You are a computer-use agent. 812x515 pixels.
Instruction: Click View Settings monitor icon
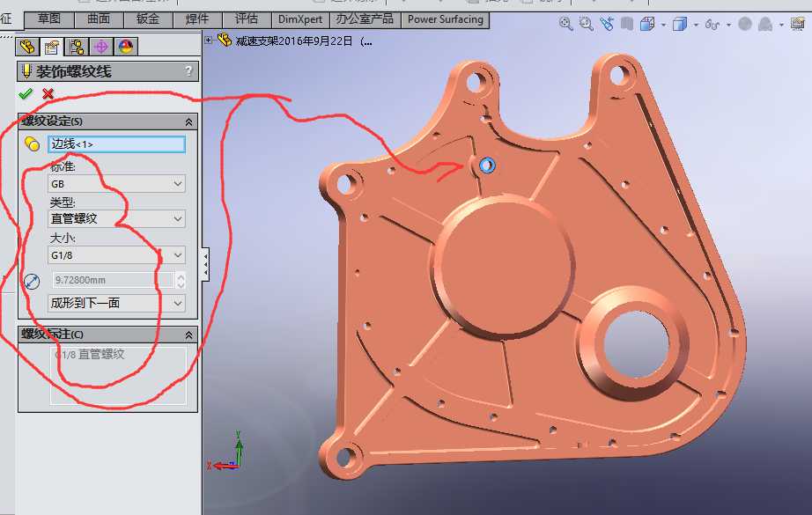point(798,24)
